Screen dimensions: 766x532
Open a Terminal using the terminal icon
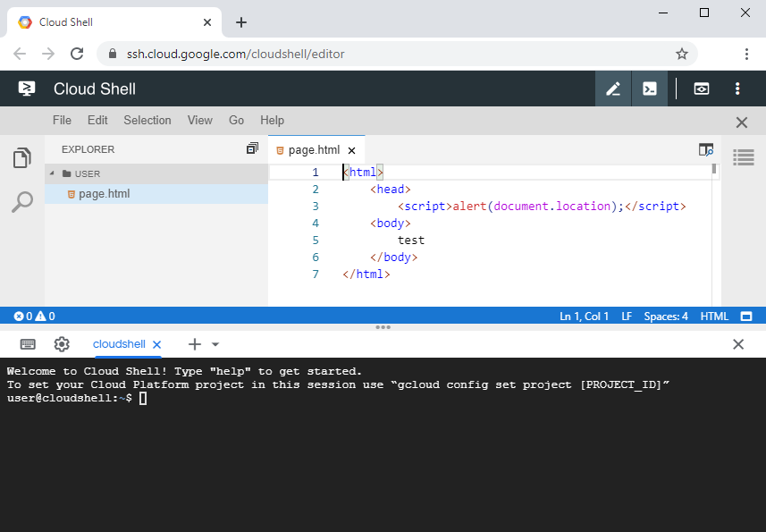click(x=650, y=89)
